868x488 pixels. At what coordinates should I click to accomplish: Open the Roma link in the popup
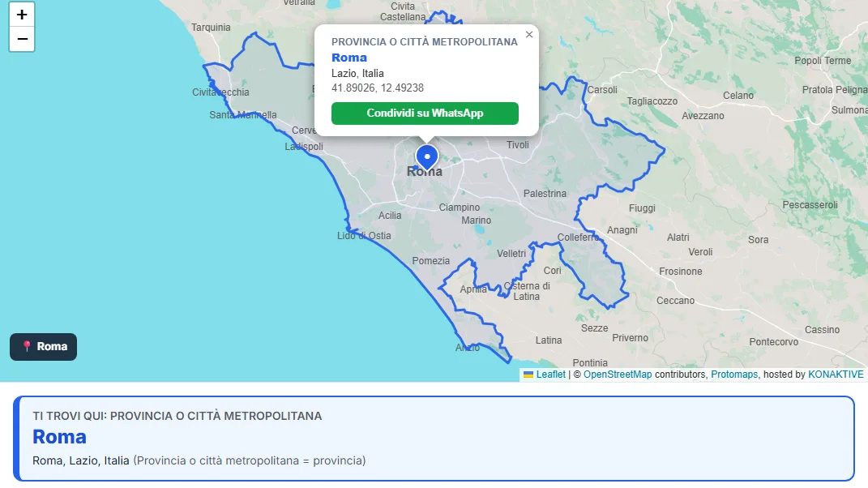tap(348, 58)
